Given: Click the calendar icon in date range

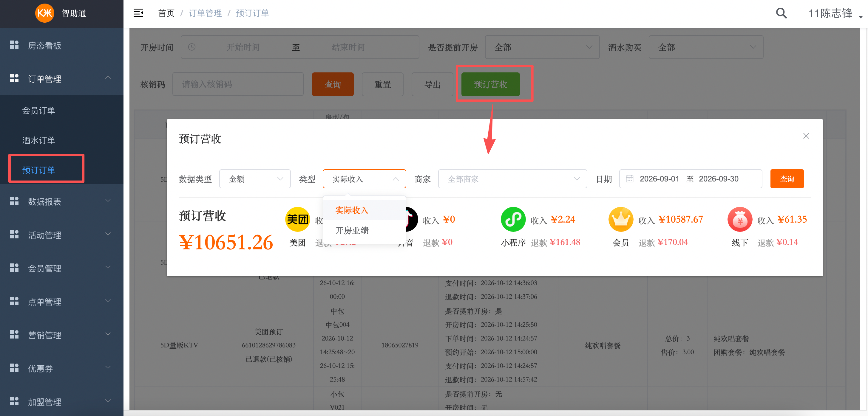Looking at the screenshot, I should pos(629,179).
